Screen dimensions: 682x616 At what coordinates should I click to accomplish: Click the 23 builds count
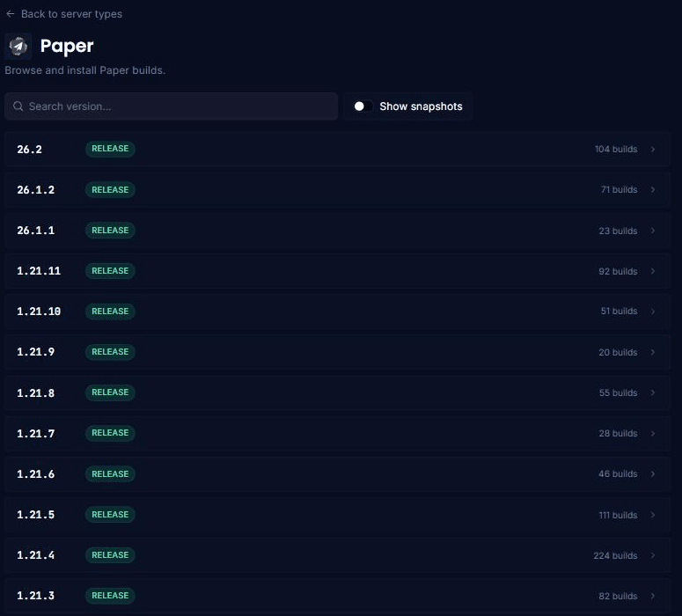click(x=618, y=231)
